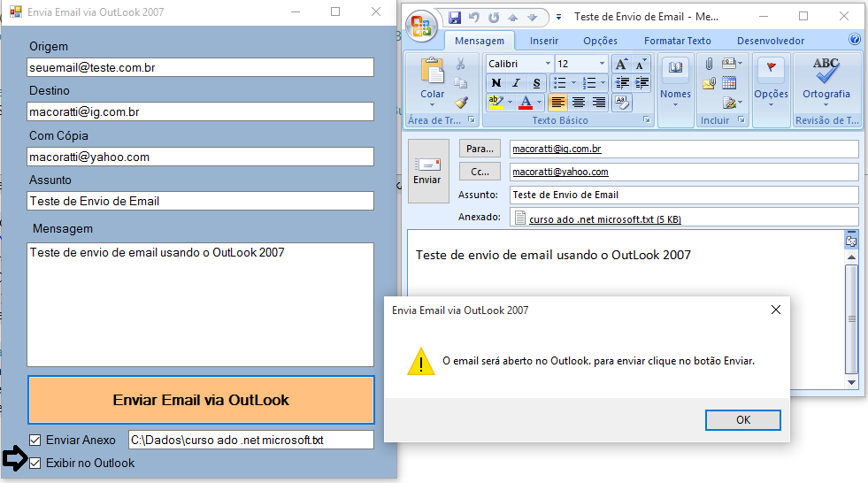This screenshot has width=868, height=483.
Task: Open the Texto Básico dialog launcher
Action: 646,120
